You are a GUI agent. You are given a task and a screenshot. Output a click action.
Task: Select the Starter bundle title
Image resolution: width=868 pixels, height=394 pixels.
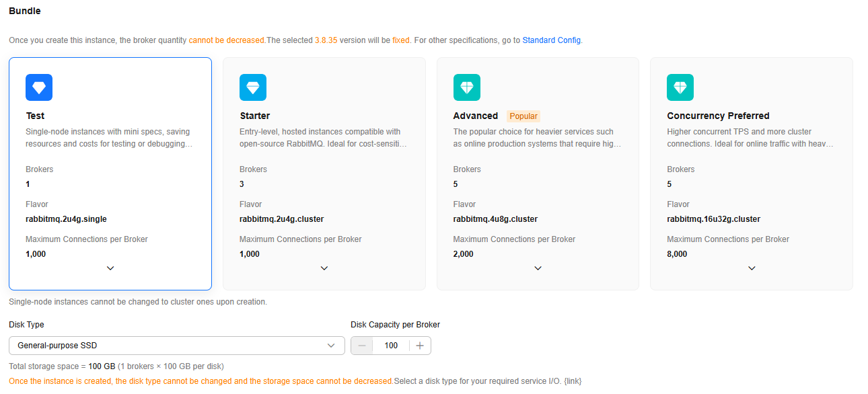pyautogui.click(x=254, y=116)
